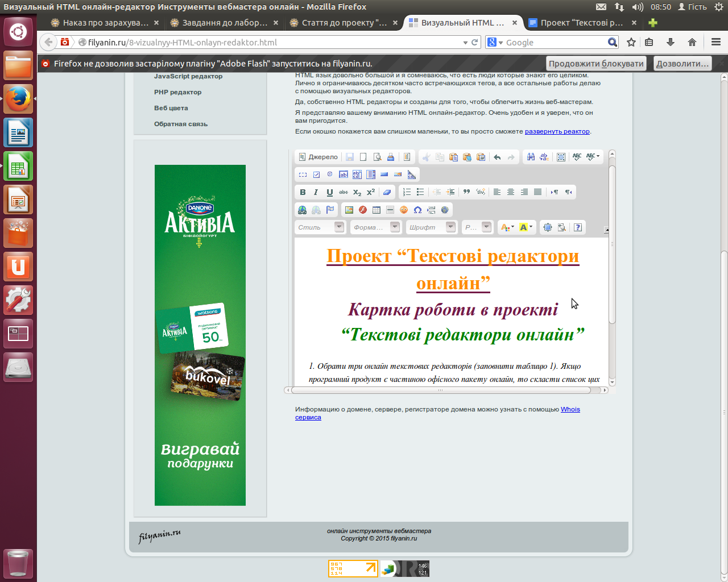Open the 'Веб цвета' sidebar menu item
Screen dimensions: 728x582
pyautogui.click(x=171, y=108)
